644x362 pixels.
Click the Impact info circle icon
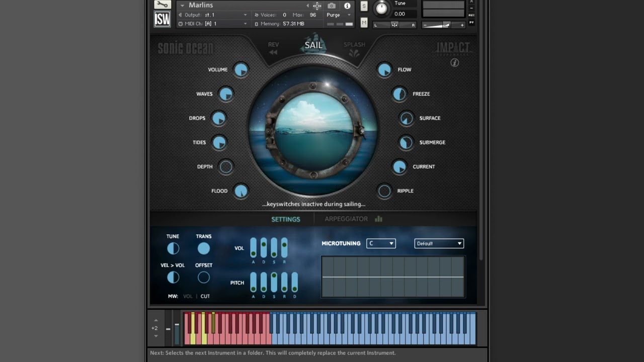454,63
